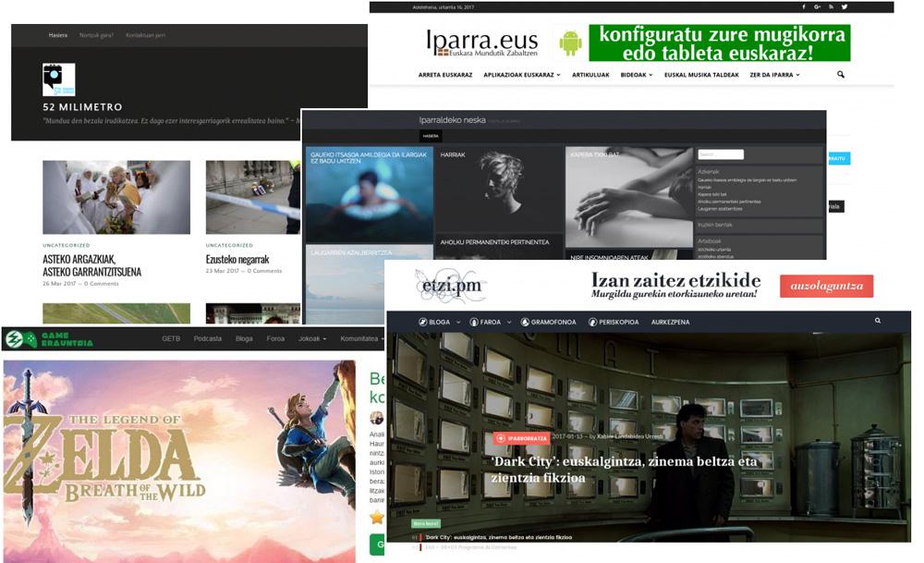
Task: Go to Artikuluak on Iparra.eus
Action: [x=590, y=75]
